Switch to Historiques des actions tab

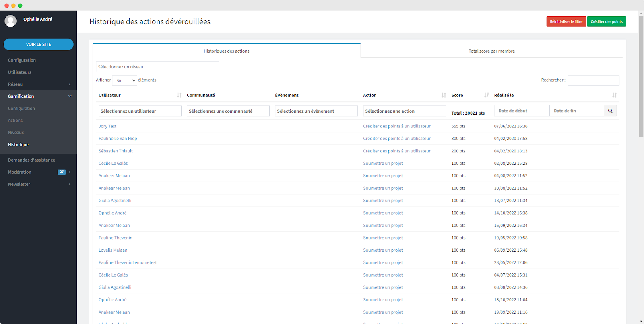coord(227,51)
